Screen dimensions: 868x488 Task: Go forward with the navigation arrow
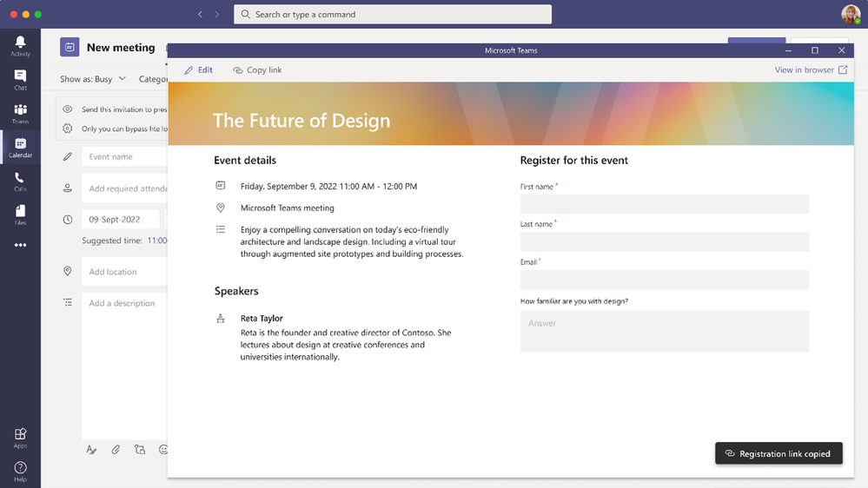217,15
